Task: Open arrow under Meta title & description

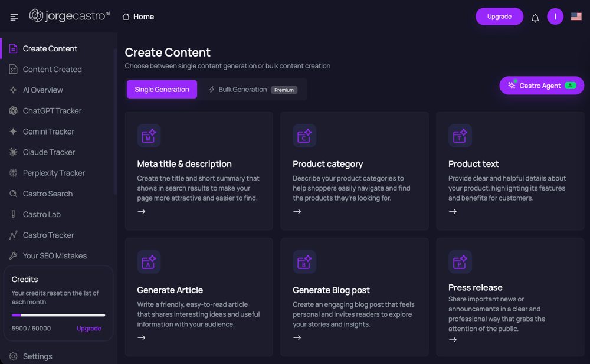Action: (x=142, y=212)
